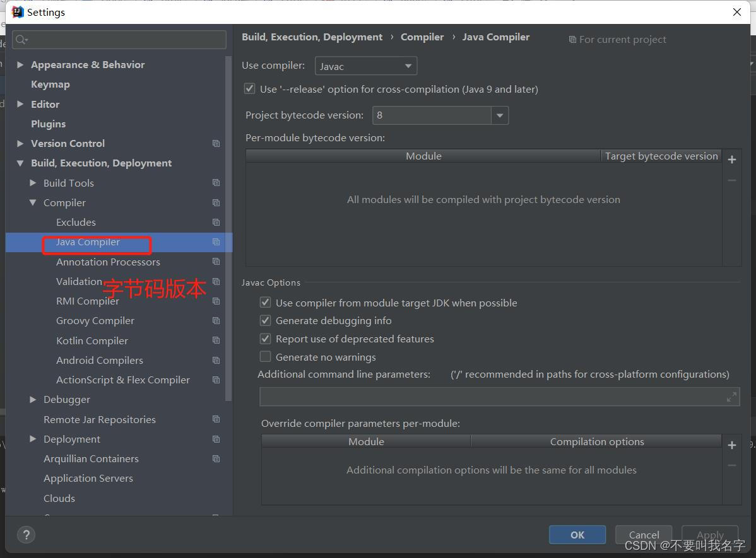Click the magnifier icon in the search box
This screenshot has height=558, width=756.
click(x=21, y=39)
